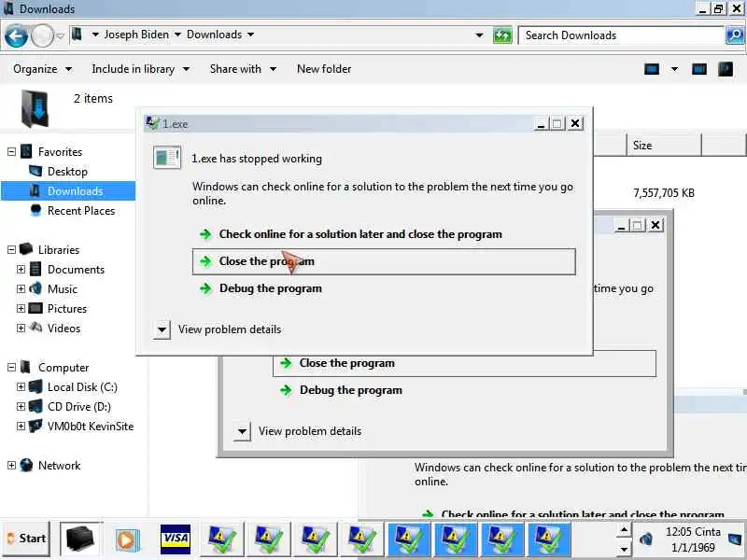Click the large Downloads folder icon
The width and height of the screenshot is (747, 560).
pos(35,108)
